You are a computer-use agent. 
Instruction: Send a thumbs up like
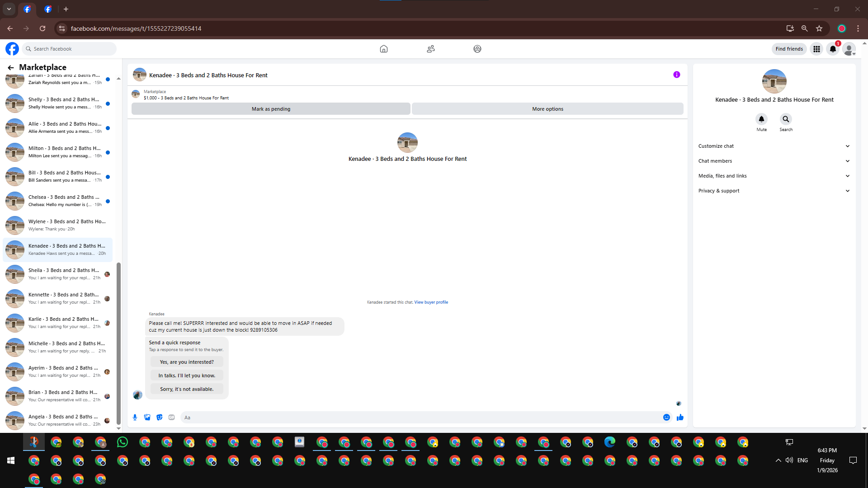(x=680, y=418)
